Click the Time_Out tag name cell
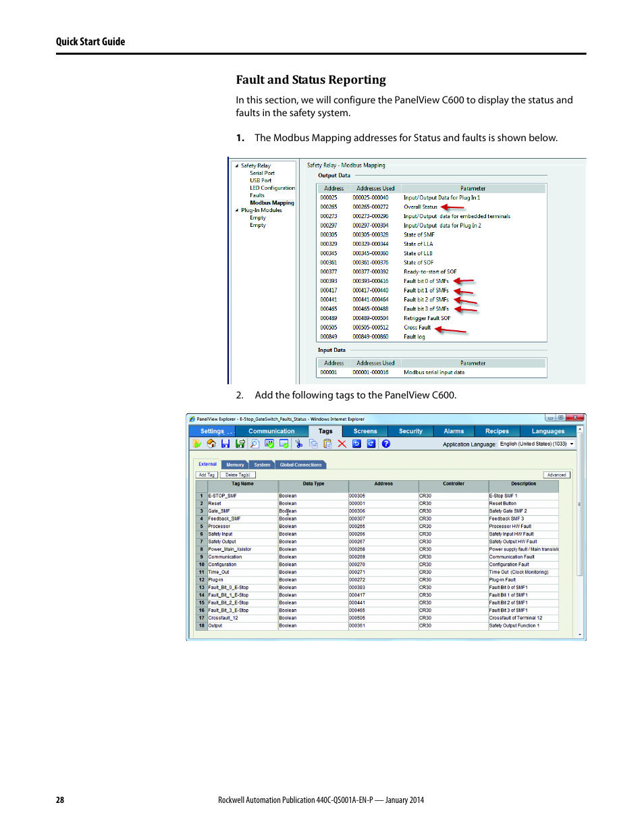The height and width of the screenshot is (834, 644). tap(243, 572)
